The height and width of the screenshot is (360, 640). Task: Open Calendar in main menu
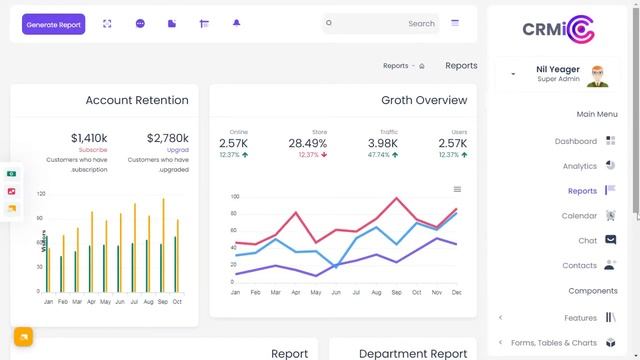click(x=579, y=216)
